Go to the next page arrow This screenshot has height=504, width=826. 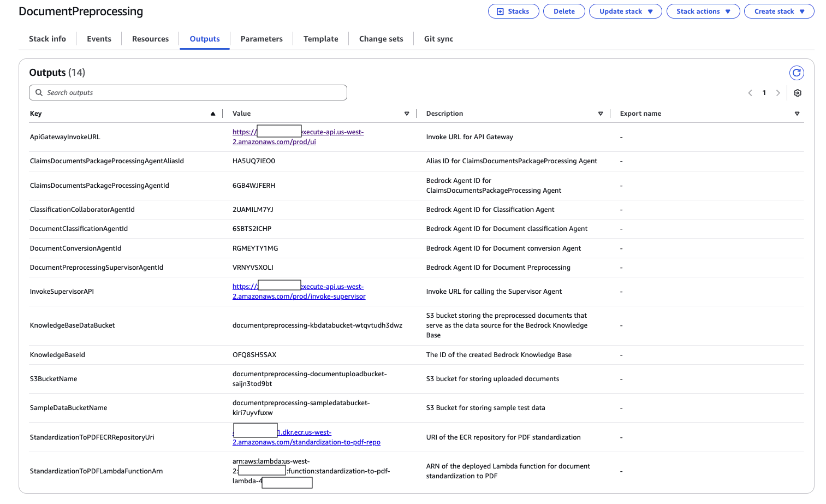point(778,93)
